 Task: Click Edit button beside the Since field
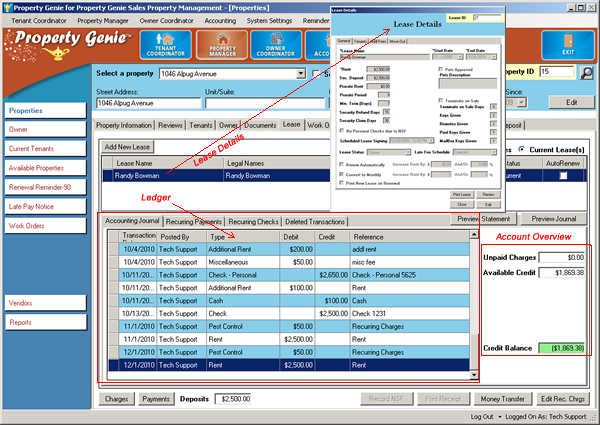(572, 102)
